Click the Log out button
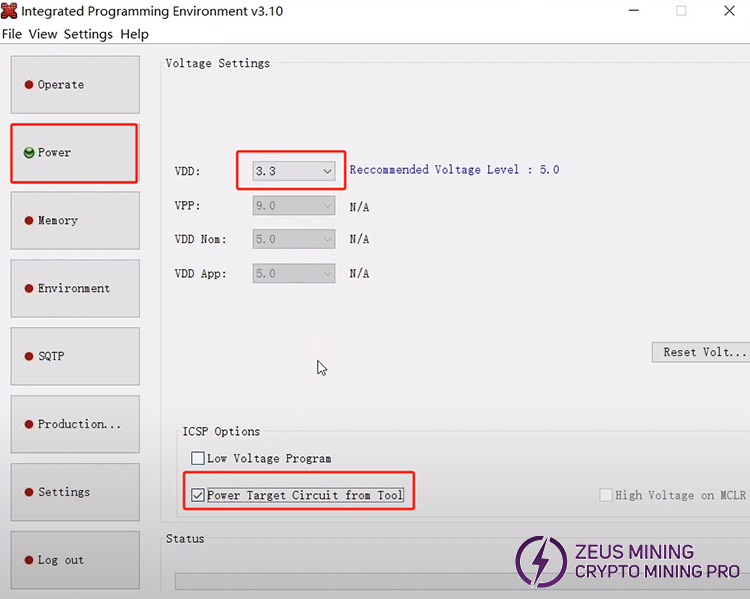The image size is (750, 599). tap(75, 560)
